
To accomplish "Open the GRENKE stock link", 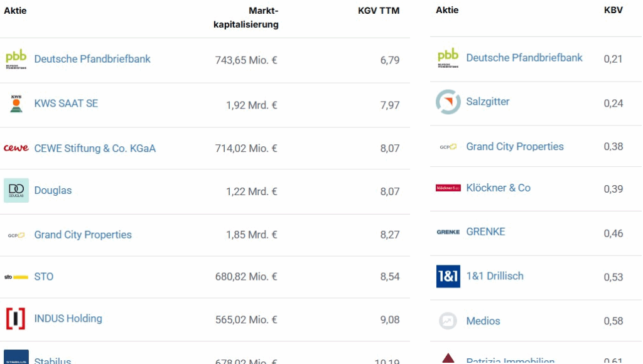I will tap(485, 232).
